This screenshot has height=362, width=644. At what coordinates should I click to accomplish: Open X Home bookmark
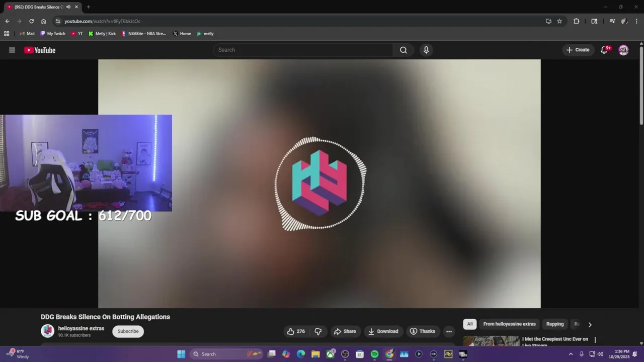[182, 34]
